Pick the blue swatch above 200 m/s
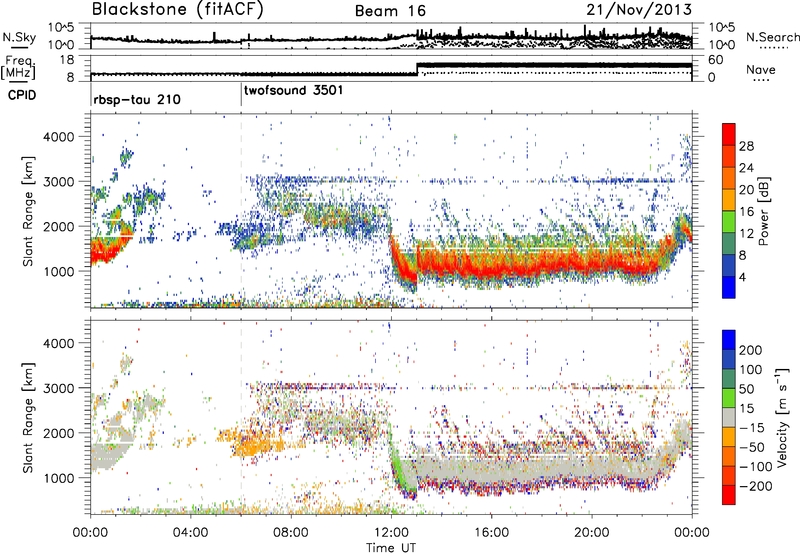 (729, 340)
